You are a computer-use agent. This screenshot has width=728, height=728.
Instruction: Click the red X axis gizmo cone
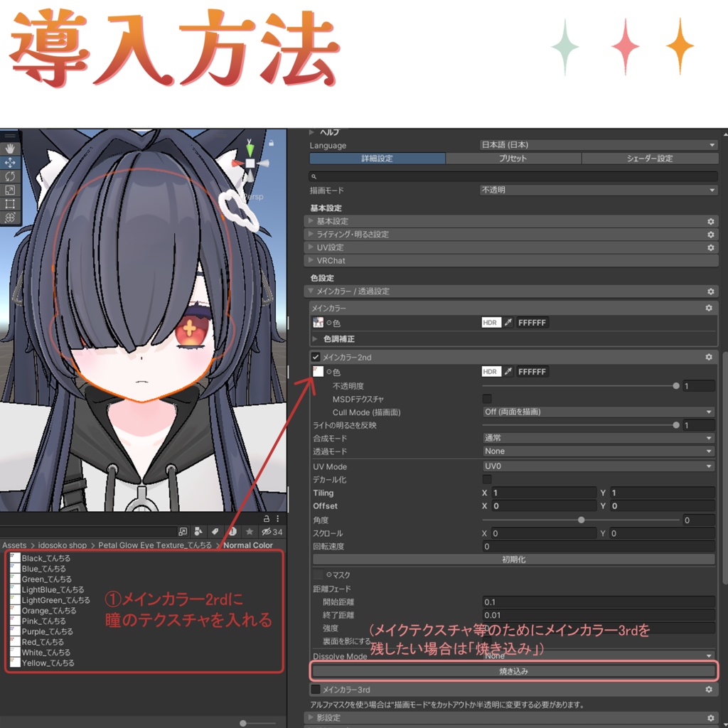[237, 164]
